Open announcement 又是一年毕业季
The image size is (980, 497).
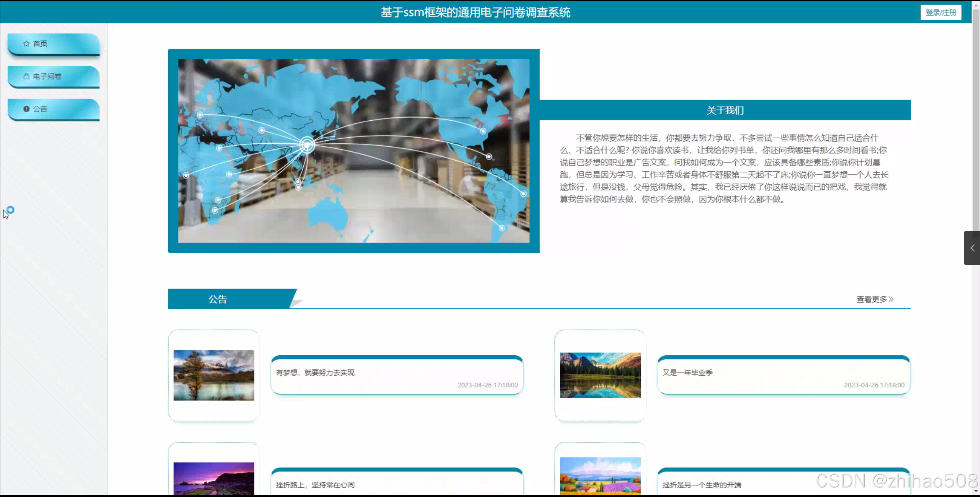coord(687,373)
